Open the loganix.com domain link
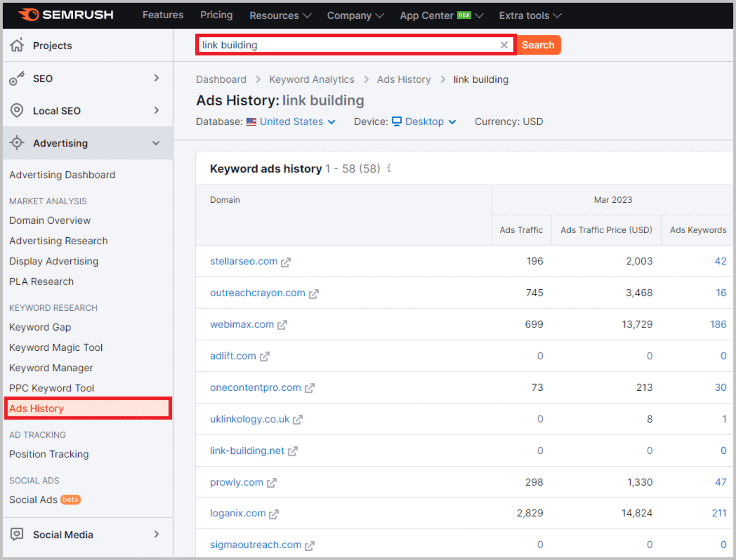This screenshot has height=560, width=736. pyautogui.click(x=238, y=513)
